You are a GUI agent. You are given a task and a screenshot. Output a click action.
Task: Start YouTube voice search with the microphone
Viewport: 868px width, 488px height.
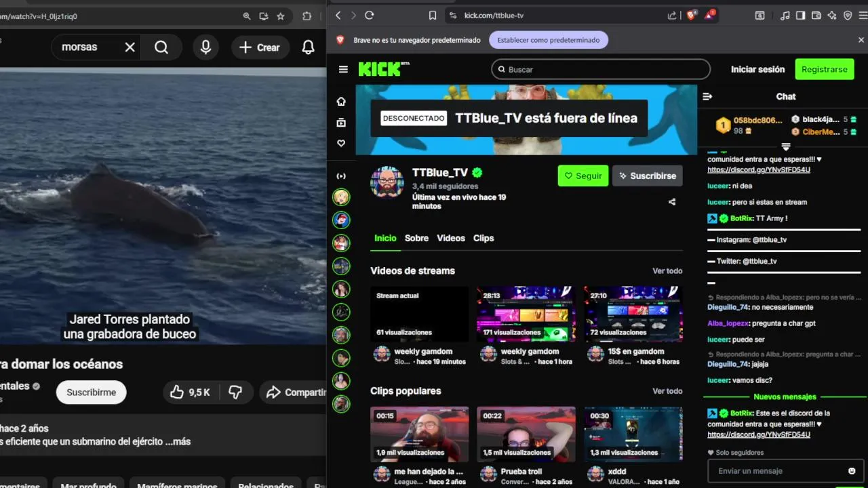coord(205,47)
